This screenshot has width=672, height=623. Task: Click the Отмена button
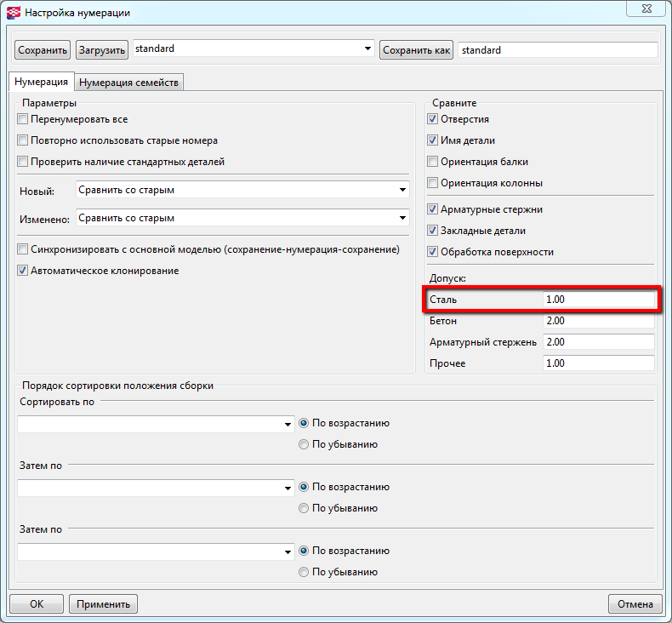tap(635, 604)
